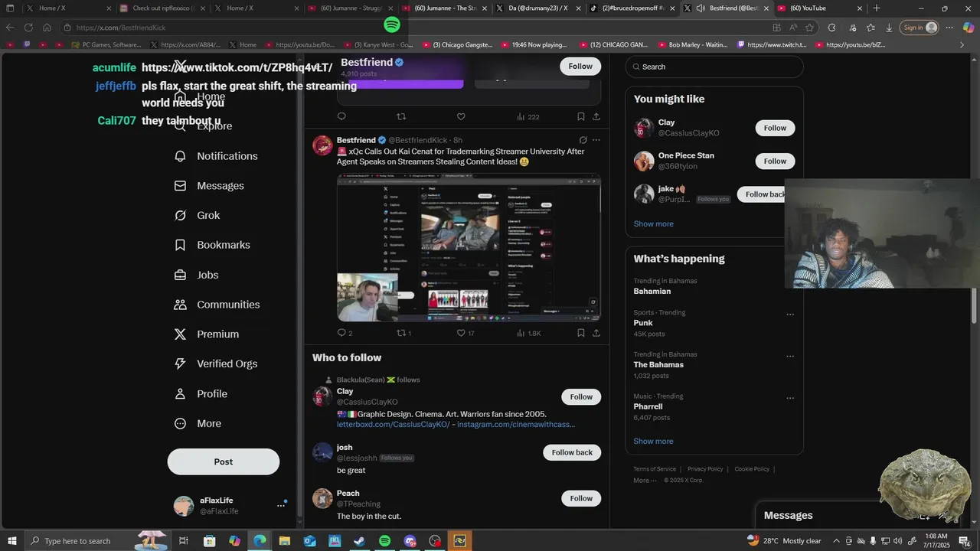Switch to #brucedropemoff TikTok tab

[632, 8]
